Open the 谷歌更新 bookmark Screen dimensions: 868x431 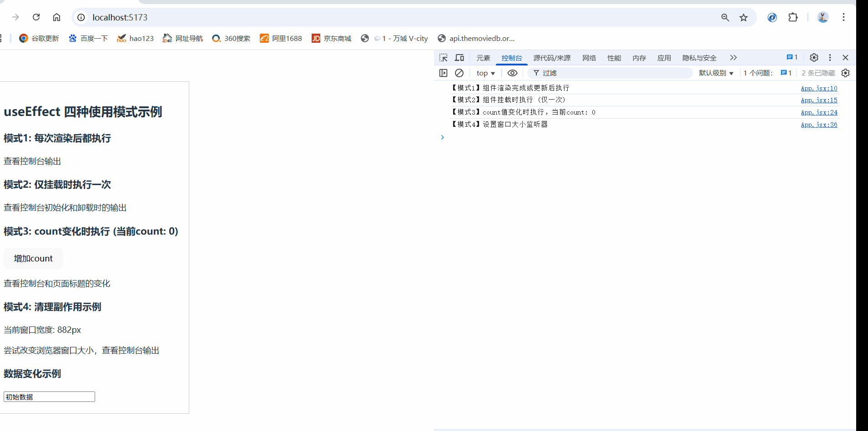point(39,38)
